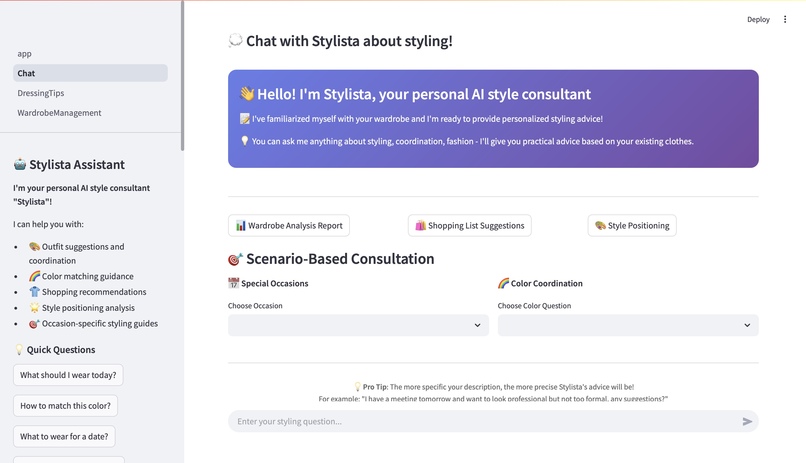This screenshot has width=806, height=463.
Task: Expand the Choose Occasion dropdown
Action: (x=358, y=325)
